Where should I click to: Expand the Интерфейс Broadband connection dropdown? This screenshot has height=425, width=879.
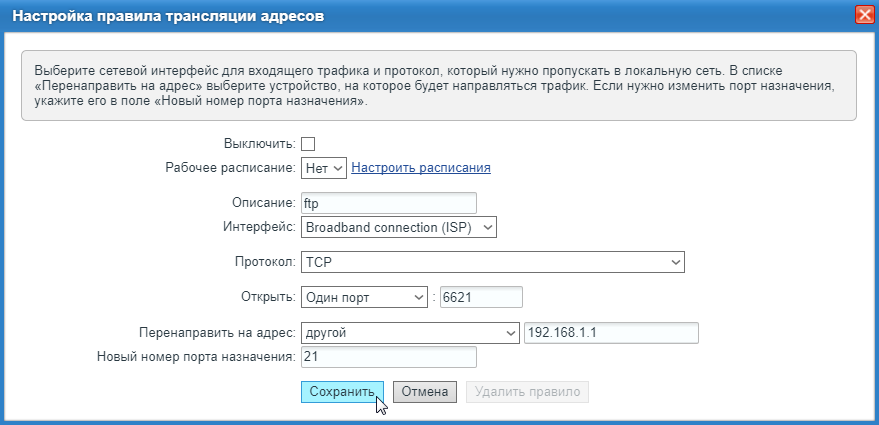(399, 227)
